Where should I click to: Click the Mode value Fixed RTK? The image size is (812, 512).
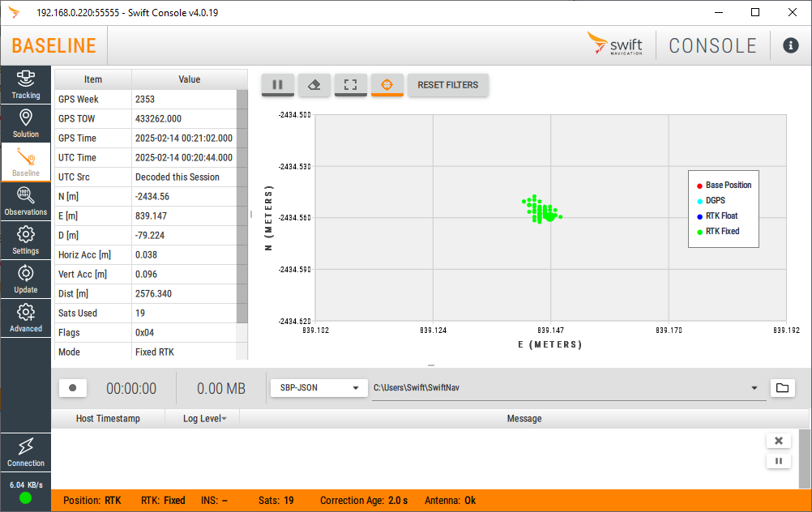click(155, 352)
